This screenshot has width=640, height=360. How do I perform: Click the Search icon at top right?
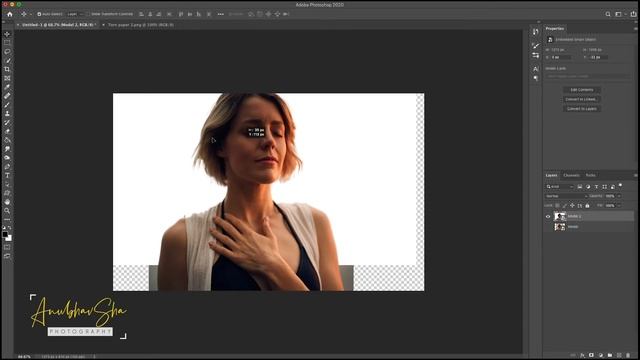(x=608, y=14)
